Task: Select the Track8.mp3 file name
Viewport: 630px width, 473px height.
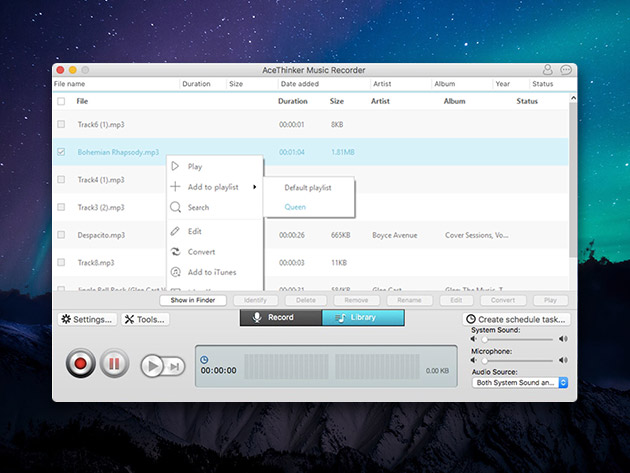Action: [96, 263]
